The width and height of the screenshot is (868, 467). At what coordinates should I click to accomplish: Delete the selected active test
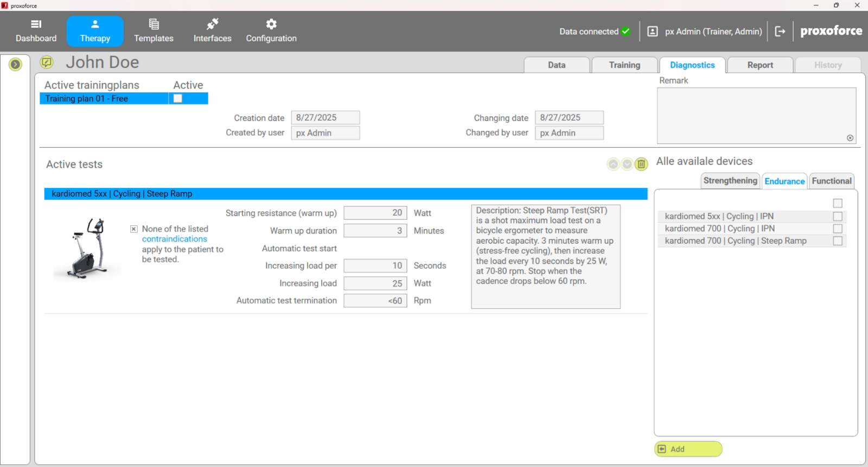pyautogui.click(x=641, y=164)
